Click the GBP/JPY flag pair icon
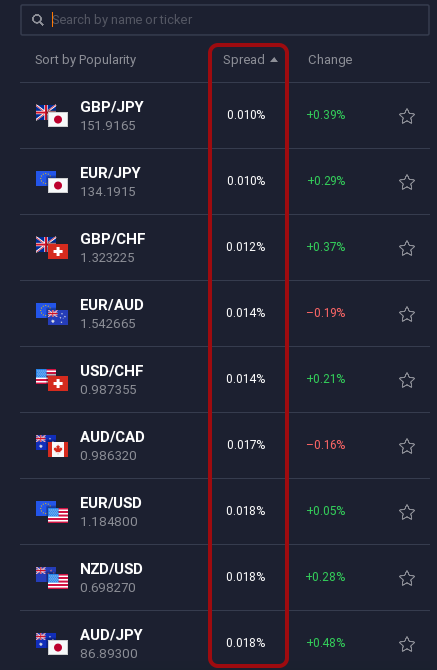Screen dimensions: 437x670 pos(52,116)
